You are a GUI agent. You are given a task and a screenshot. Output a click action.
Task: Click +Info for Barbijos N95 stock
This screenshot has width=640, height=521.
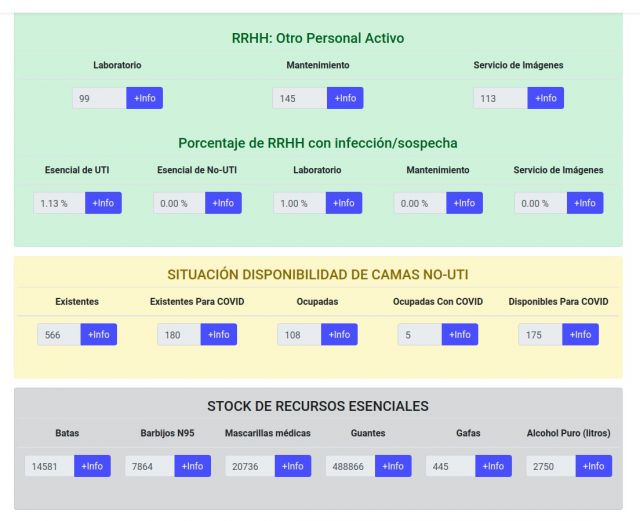point(192,466)
